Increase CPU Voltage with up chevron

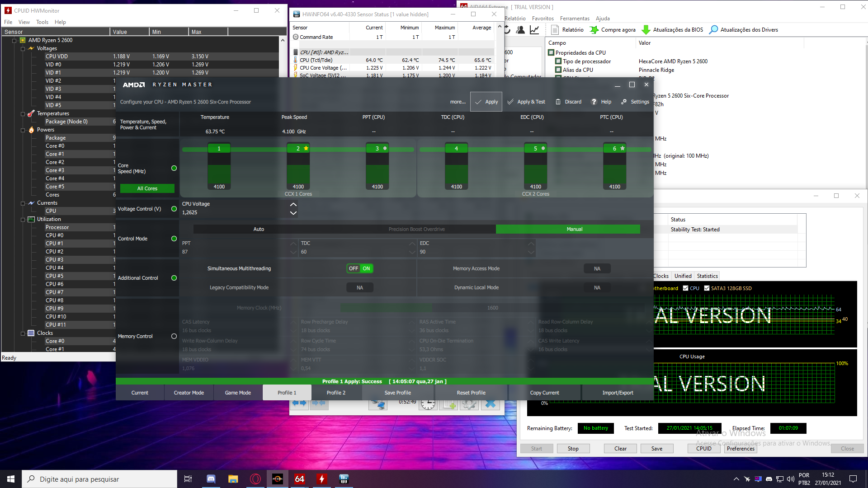coord(293,204)
